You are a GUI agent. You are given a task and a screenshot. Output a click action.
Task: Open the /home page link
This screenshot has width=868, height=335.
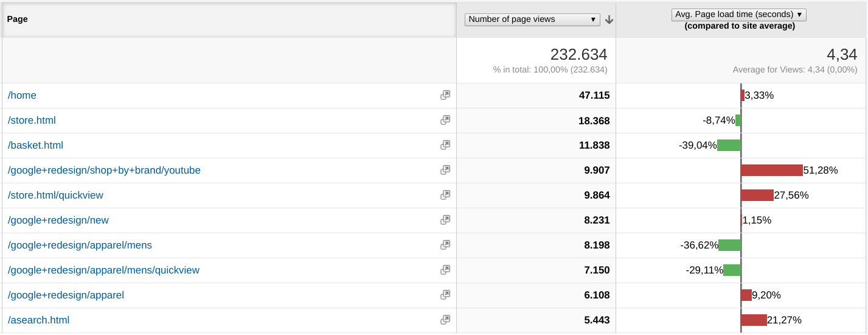click(x=22, y=96)
